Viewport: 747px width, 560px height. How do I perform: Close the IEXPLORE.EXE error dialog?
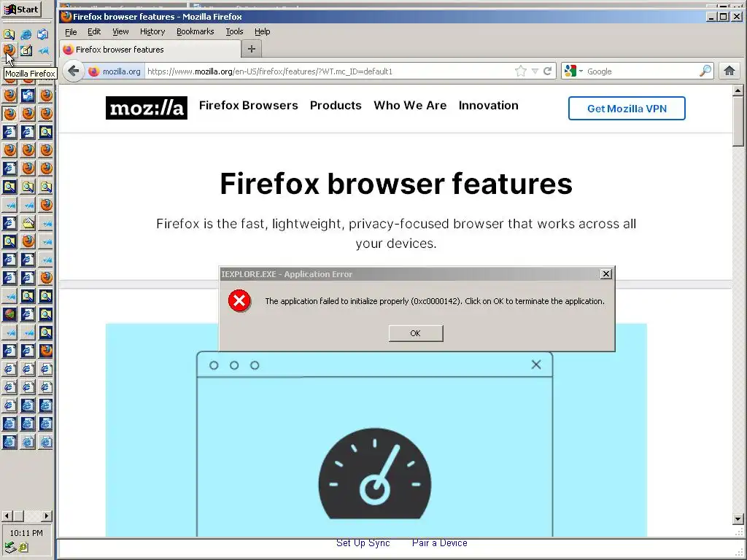click(605, 274)
